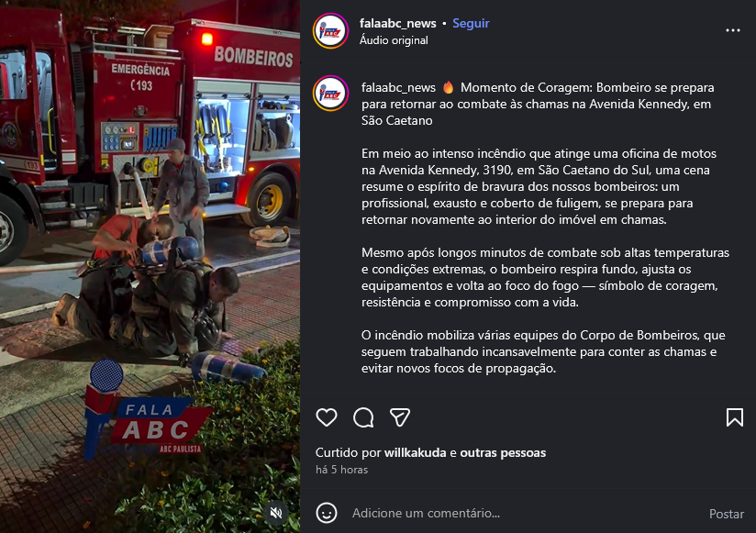Click the Postar button
The image size is (756, 533).
coord(726,514)
